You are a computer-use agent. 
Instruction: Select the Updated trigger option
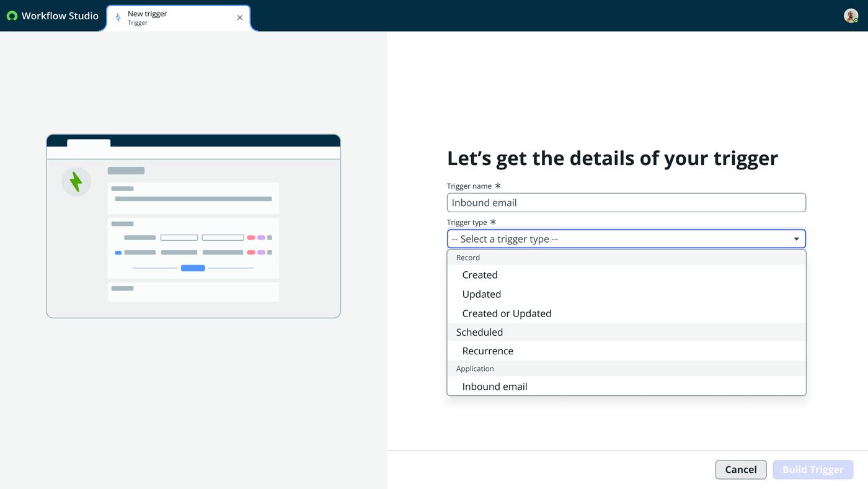pyautogui.click(x=626, y=294)
